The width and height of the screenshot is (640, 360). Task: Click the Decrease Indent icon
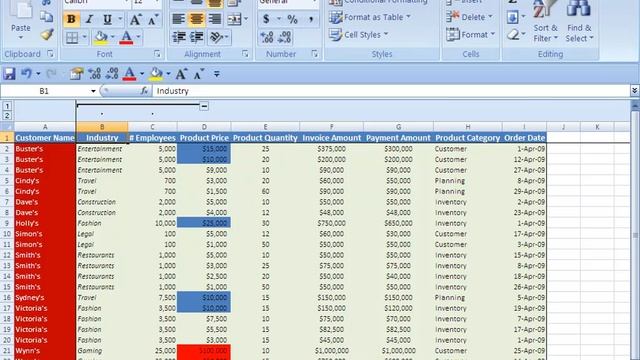[179, 38]
